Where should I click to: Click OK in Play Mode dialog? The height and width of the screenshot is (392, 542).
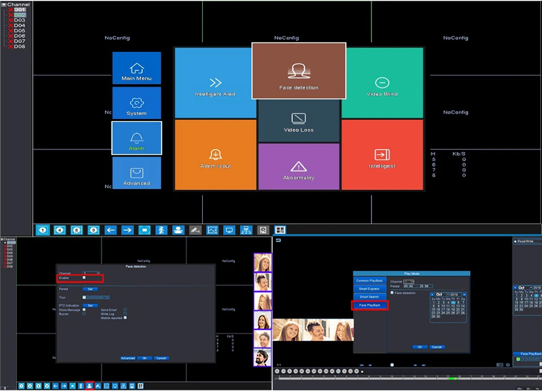click(x=419, y=347)
